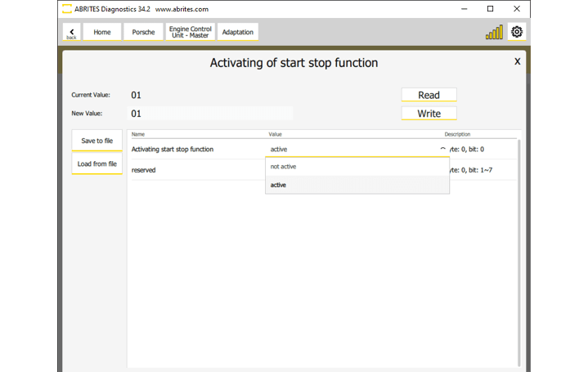Click Save to file
This screenshot has width=588, height=372.
[97, 141]
